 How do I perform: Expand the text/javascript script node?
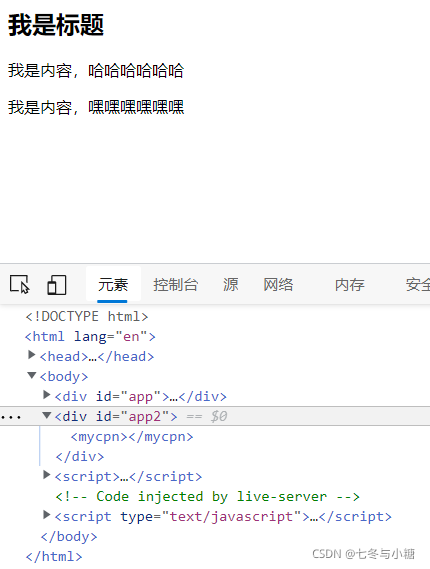[46, 514]
